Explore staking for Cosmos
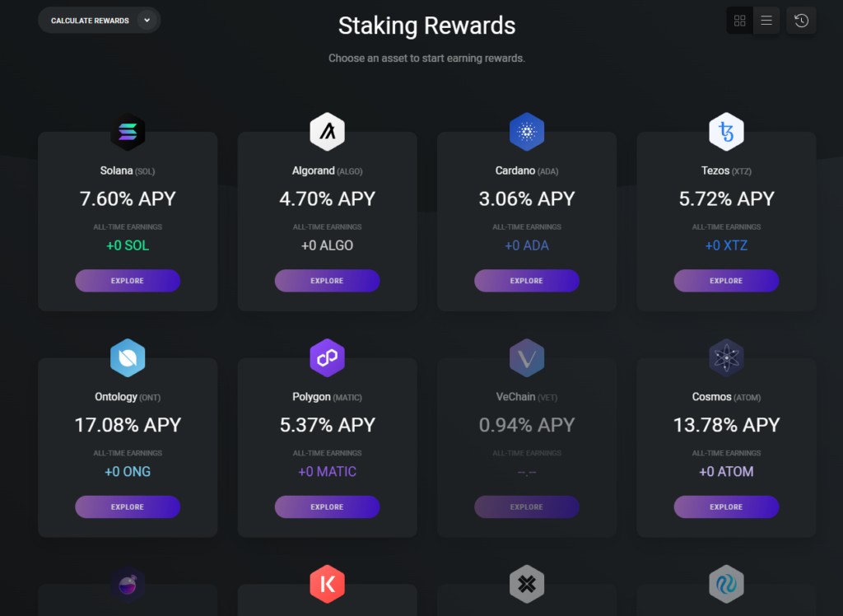 coord(726,506)
